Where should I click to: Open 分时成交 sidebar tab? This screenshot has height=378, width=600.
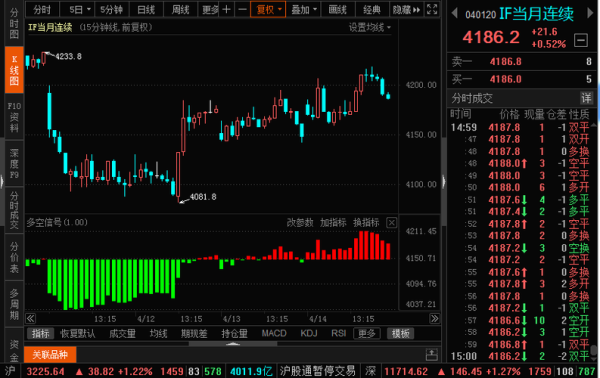pos(14,210)
